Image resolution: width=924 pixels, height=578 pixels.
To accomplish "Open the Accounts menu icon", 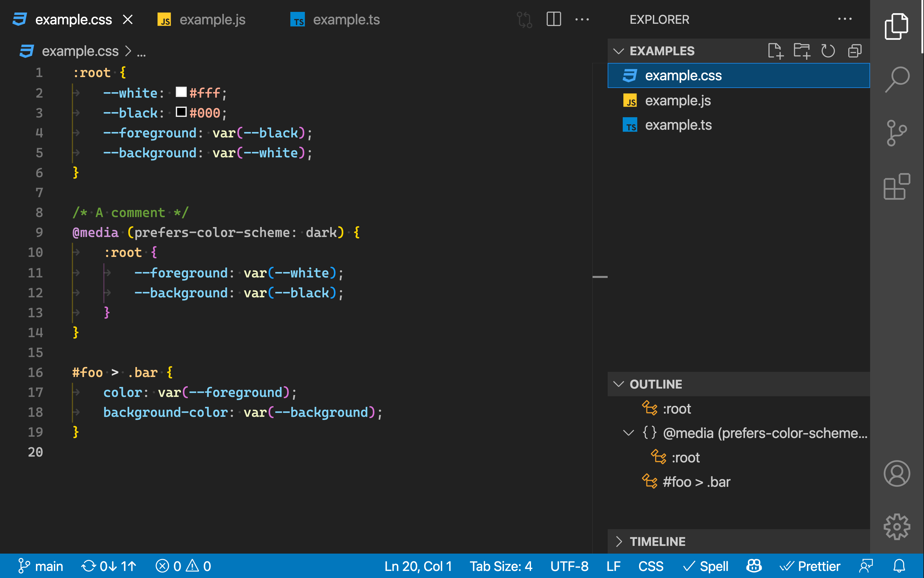I will 896,473.
